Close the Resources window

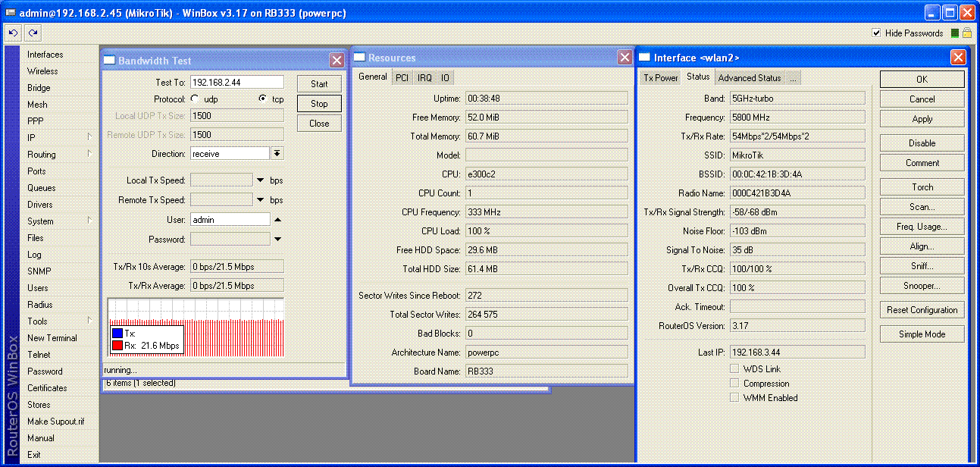pos(625,57)
